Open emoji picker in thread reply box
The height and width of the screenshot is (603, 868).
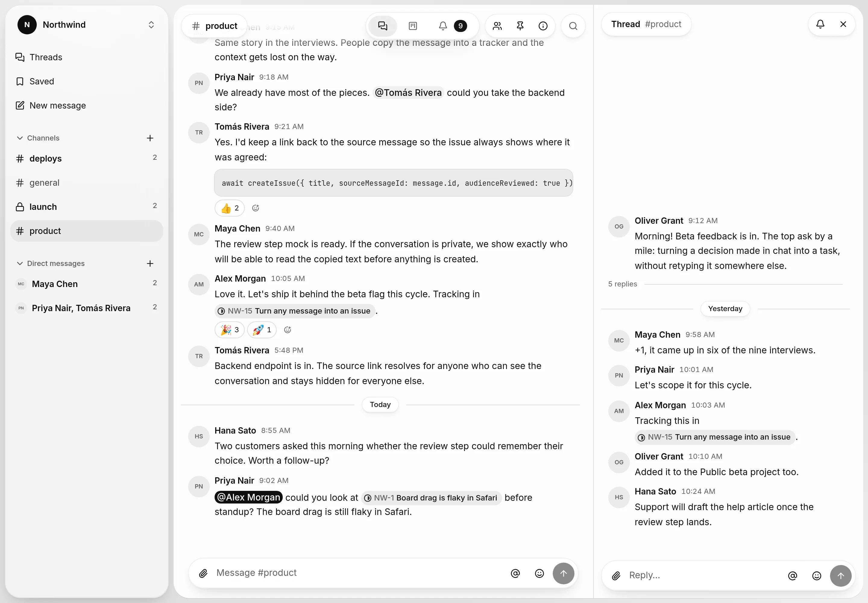pos(817,576)
